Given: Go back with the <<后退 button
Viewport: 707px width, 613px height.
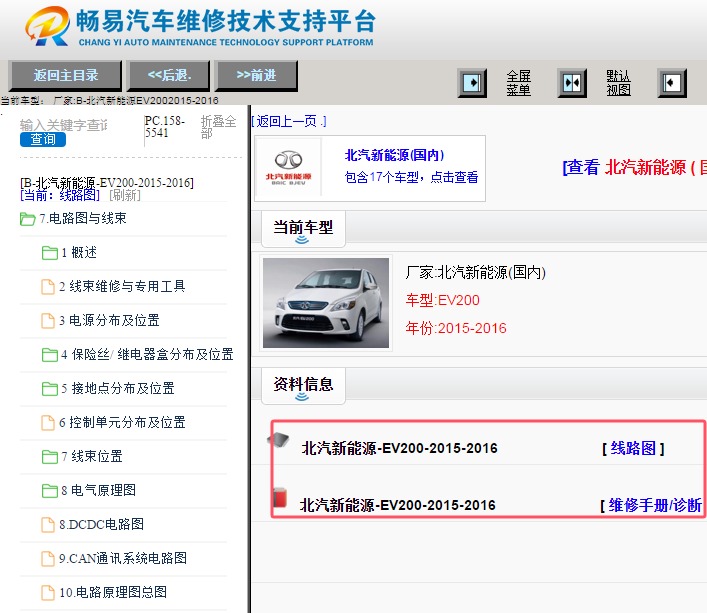Looking at the screenshot, I should [x=169, y=75].
